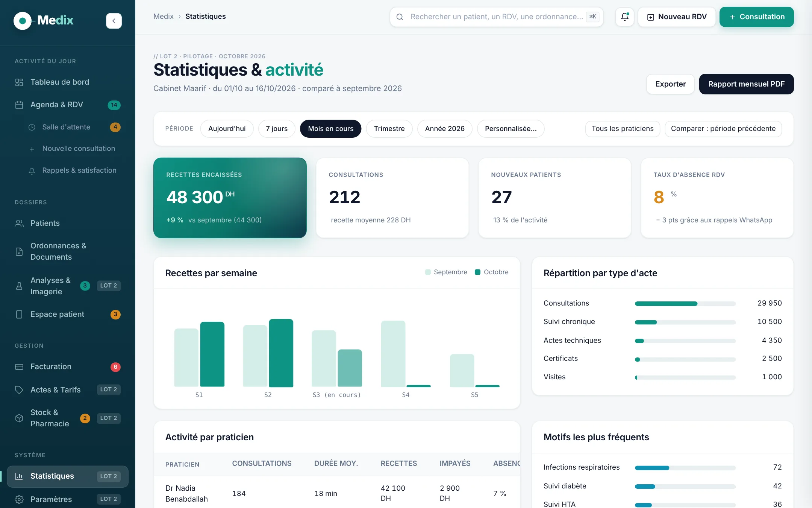Click the S2 Octobre bar in chart

[x=281, y=353]
